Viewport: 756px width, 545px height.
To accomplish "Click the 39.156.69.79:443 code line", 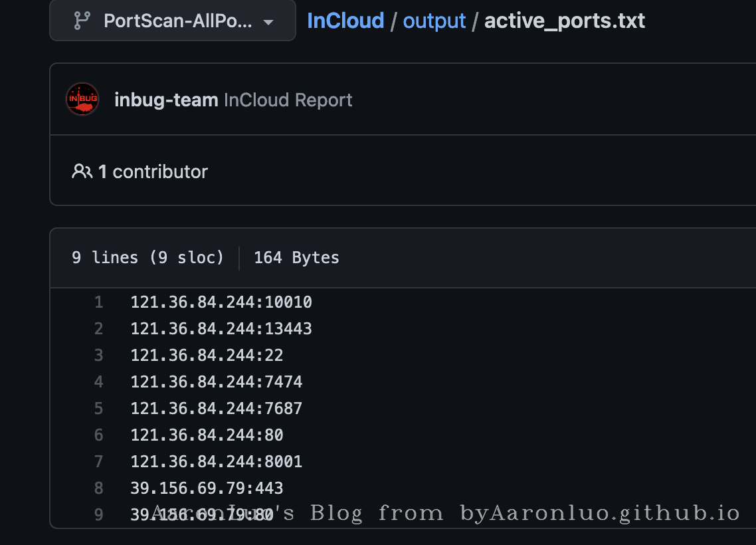I will (207, 489).
